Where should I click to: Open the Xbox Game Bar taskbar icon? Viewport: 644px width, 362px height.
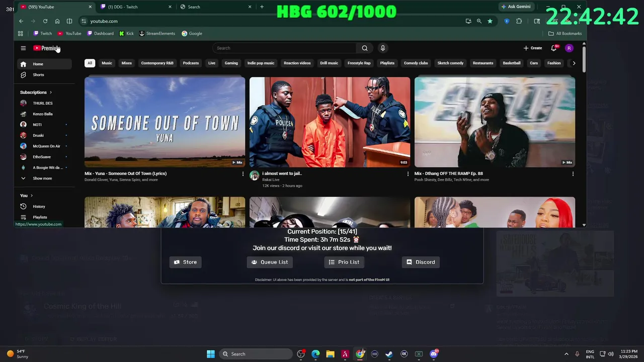419,354
